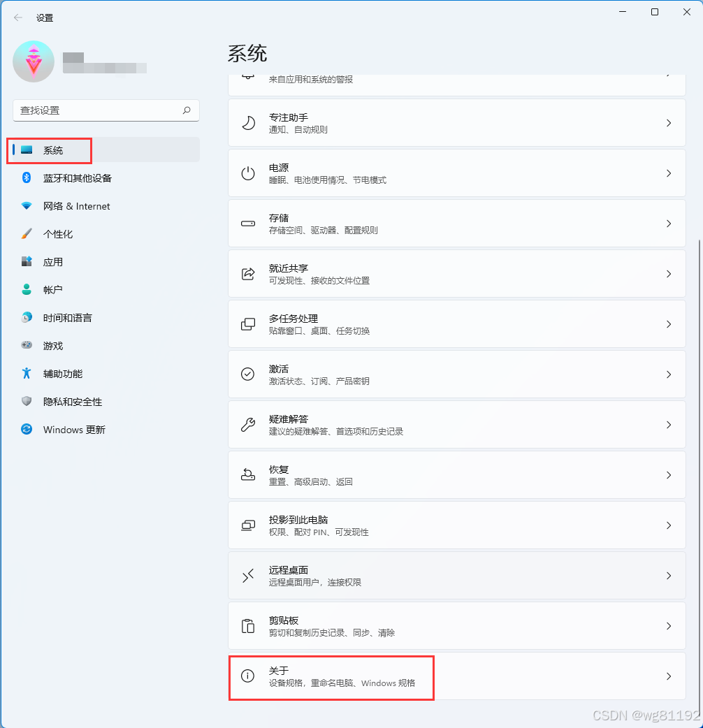Click the back arrow next to 设置
This screenshot has height=728, width=703.
pos(18,17)
